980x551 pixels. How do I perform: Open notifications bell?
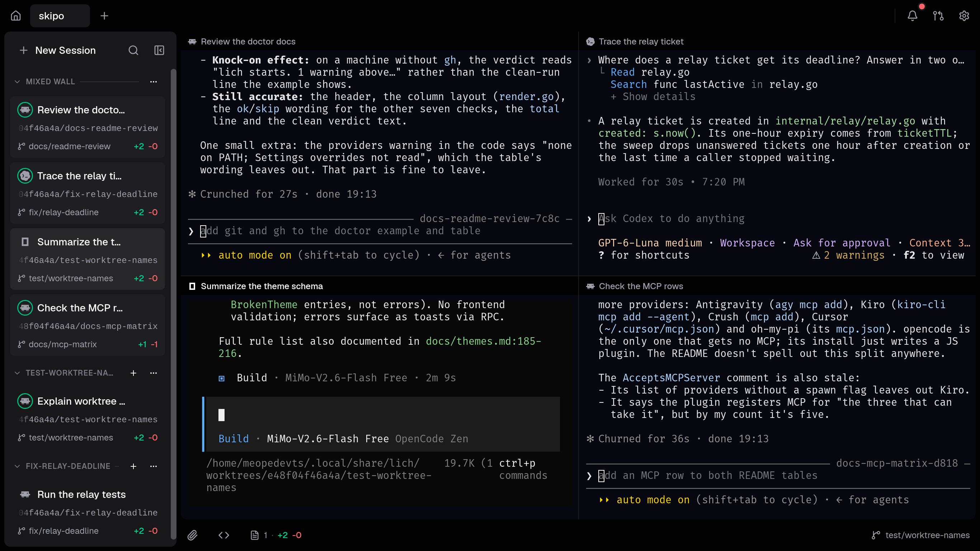[912, 15]
